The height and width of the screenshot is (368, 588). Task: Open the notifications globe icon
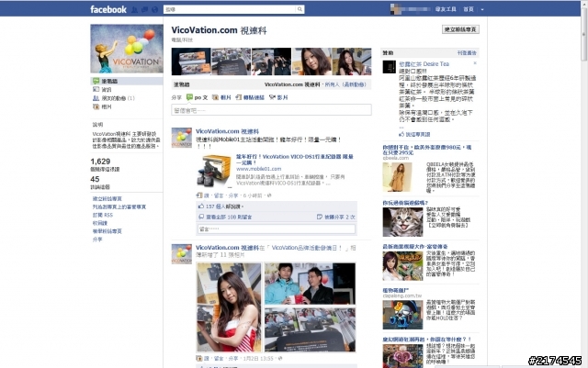click(154, 10)
